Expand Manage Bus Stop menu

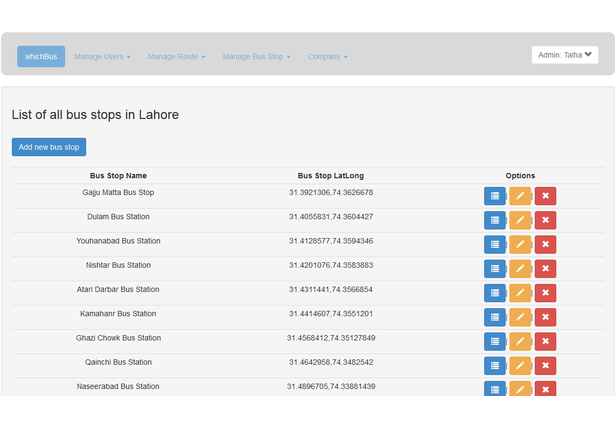(257, 56)
